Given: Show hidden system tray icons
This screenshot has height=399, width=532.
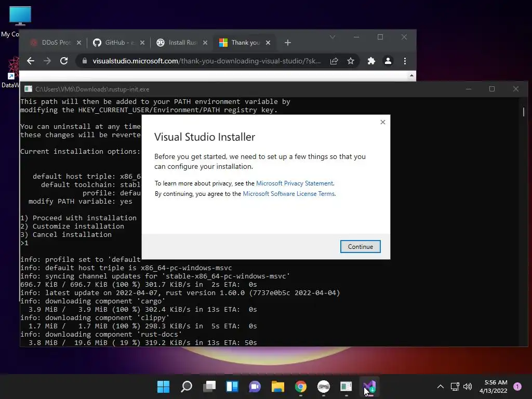Looking at the screenshot, I should pyautogui.click(x=441, y=387).
